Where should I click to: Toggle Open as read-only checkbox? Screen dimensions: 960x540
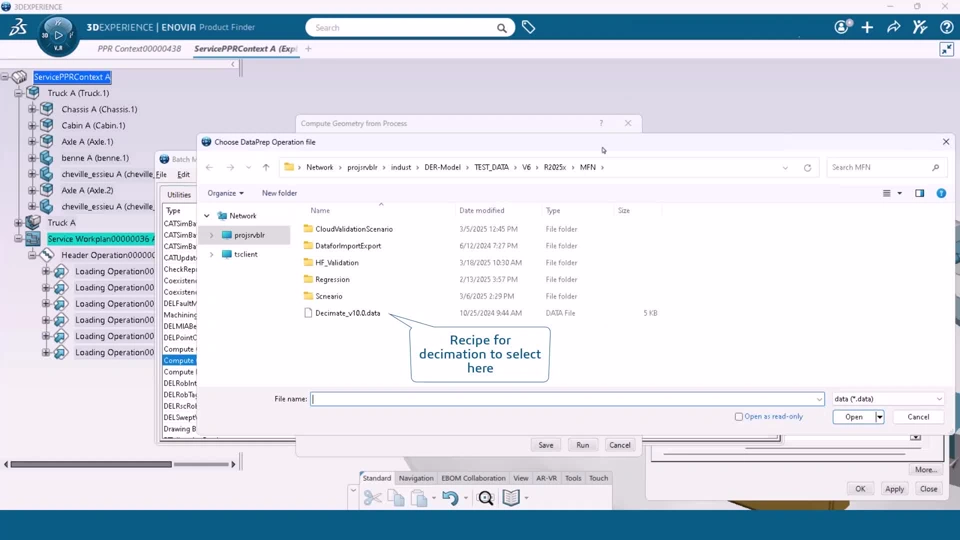[738, 417]
